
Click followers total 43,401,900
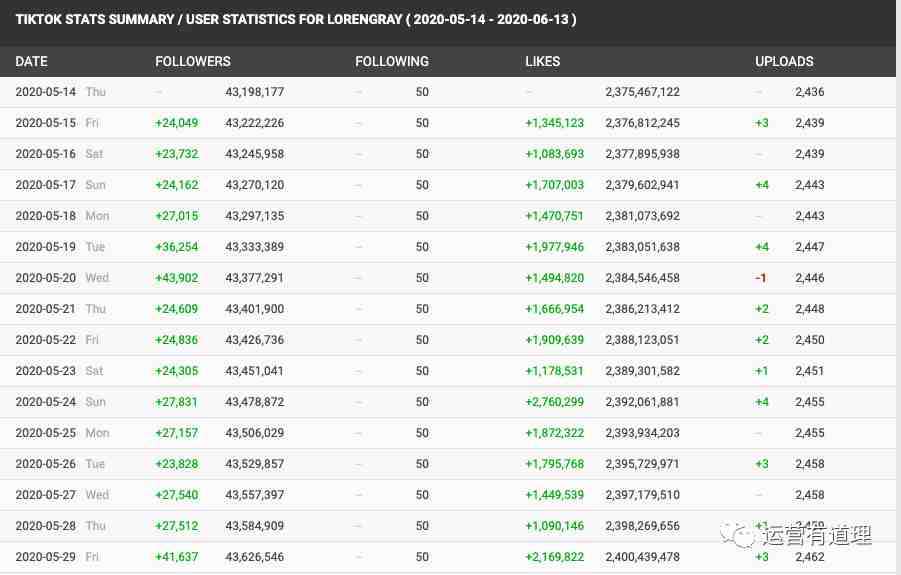(255, 309)
